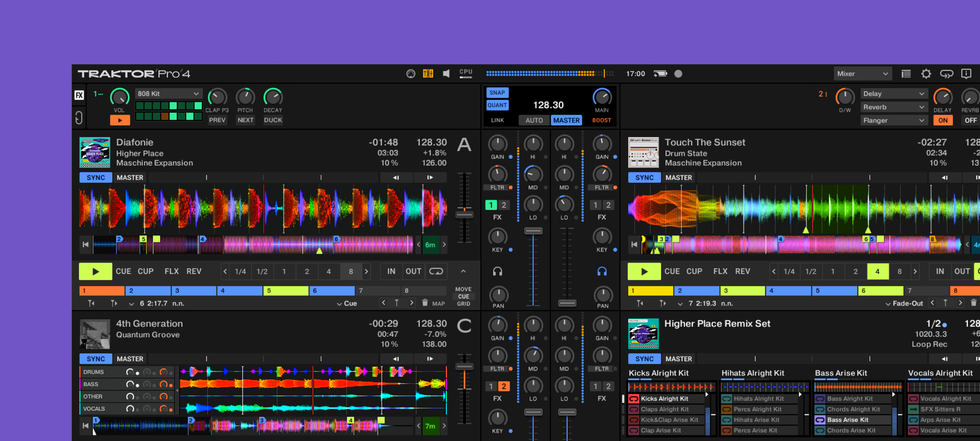Click the BOOST button in master panel
Viewport: 980px width, 441px height.
point(601,120)
